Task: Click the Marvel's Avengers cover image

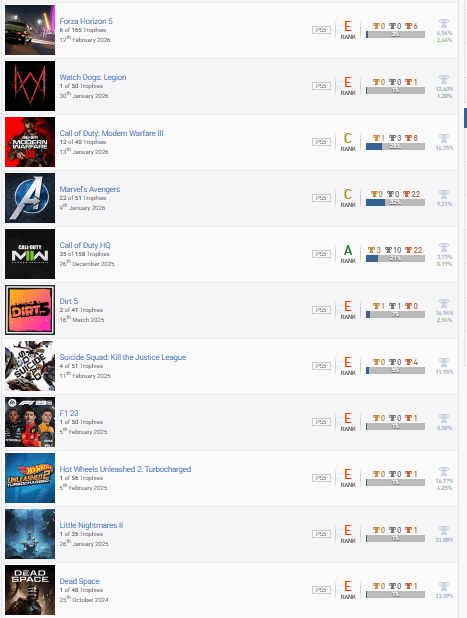Action: [30, 198]
